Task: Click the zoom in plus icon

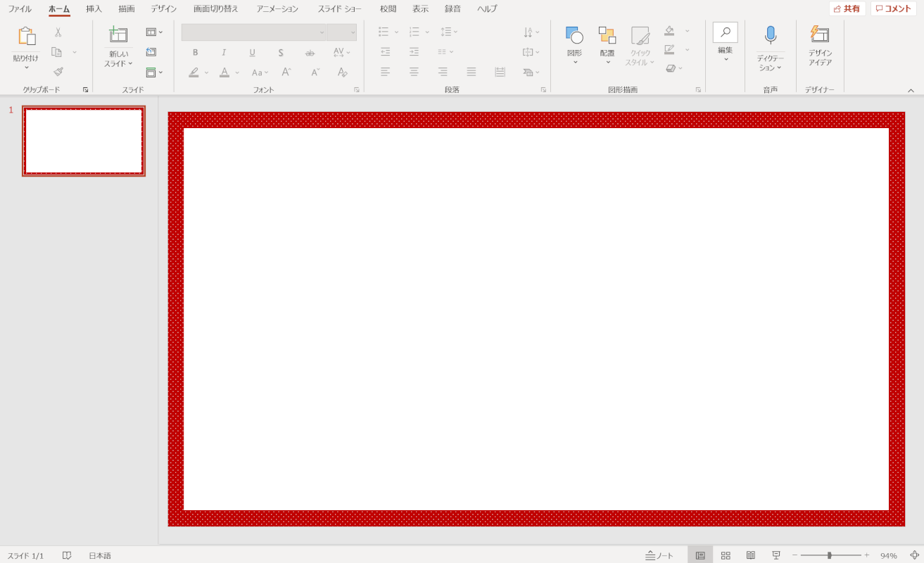Action: click(867, 555)
